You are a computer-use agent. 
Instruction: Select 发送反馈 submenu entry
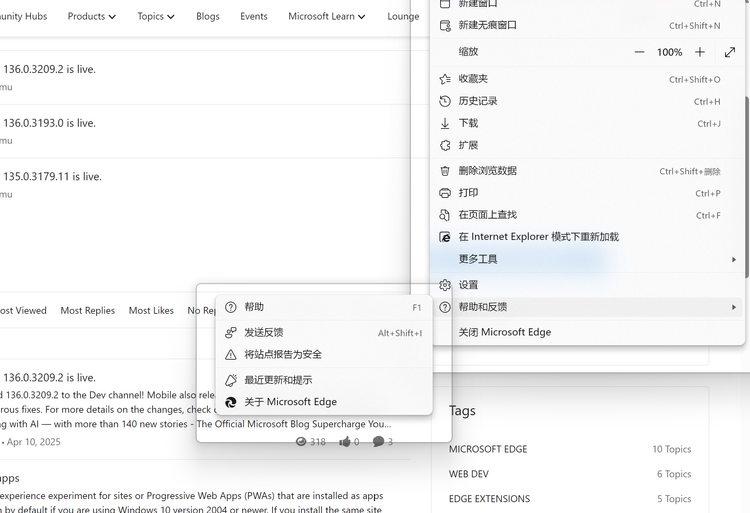(324, 332)
